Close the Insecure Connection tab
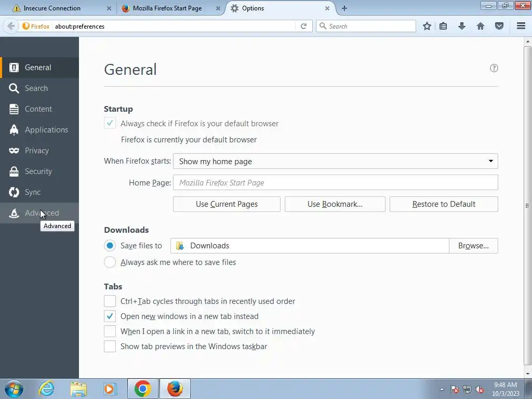This screenshot has width=532, height=399. pos(109,8)
